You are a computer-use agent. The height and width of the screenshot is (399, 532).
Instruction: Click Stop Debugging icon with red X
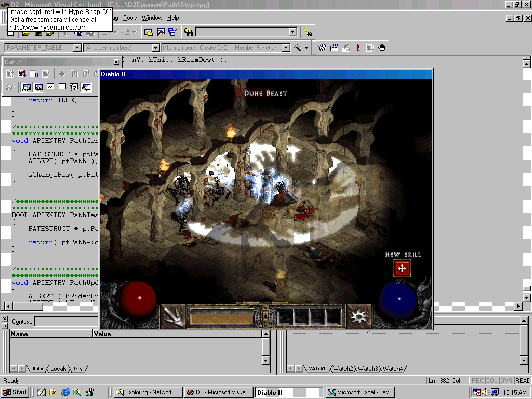22,74
